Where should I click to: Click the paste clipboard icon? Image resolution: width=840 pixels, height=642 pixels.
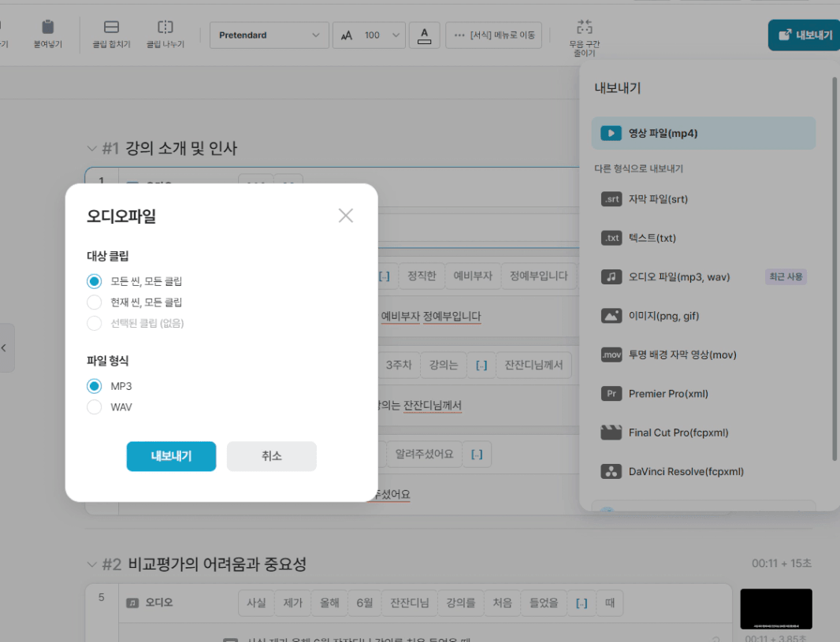point(47,28)
